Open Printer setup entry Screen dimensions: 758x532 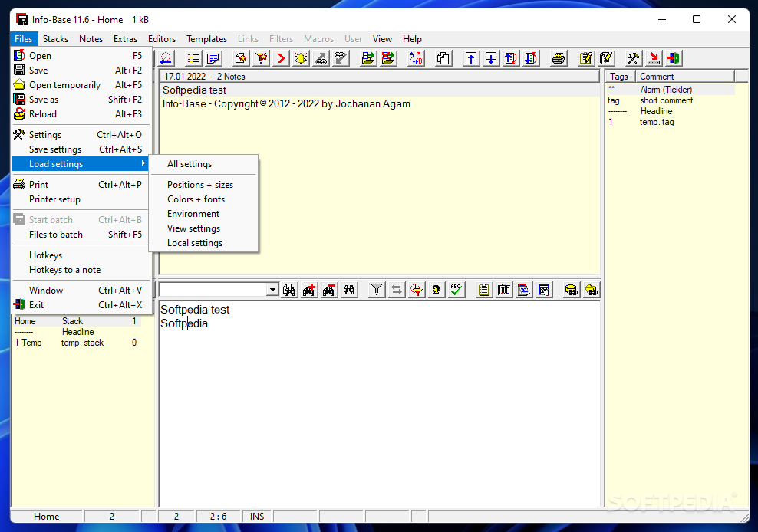coord(81,199)
